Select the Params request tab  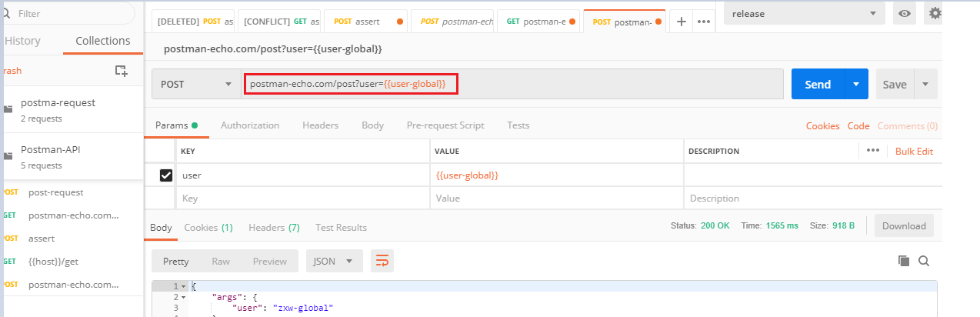tap(176, 125)
